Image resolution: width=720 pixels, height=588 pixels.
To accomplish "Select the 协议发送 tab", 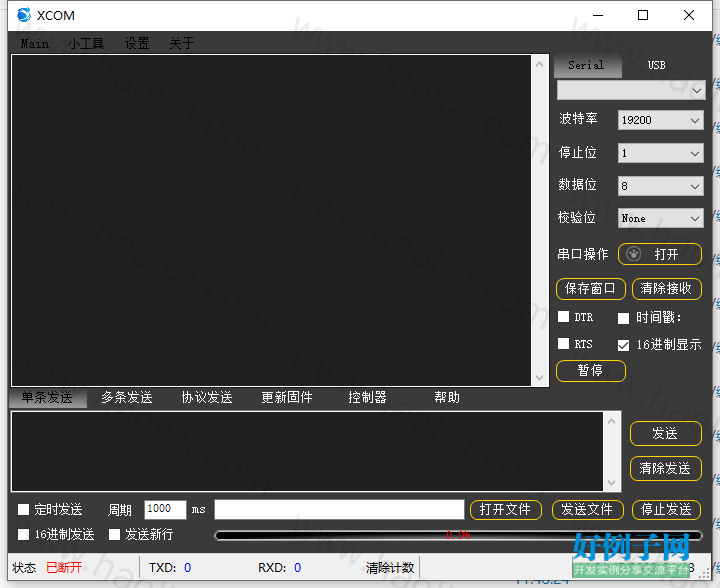I will pos(207,398).
